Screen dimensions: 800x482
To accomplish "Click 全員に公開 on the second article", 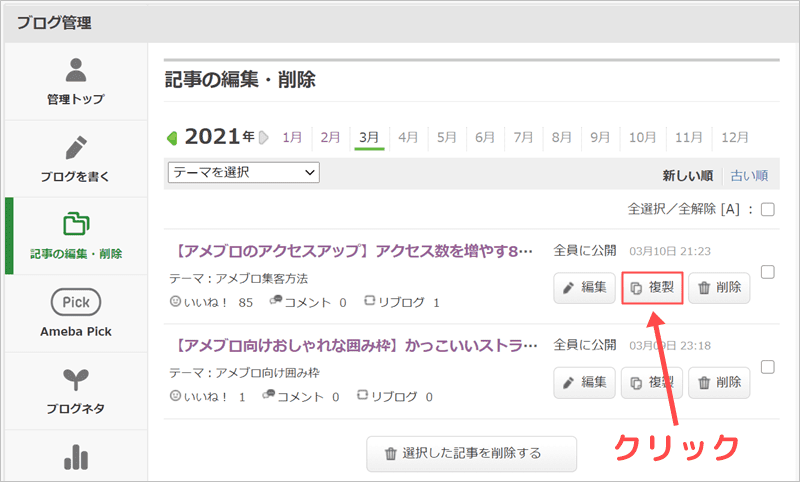I will (x=585, y=345).
